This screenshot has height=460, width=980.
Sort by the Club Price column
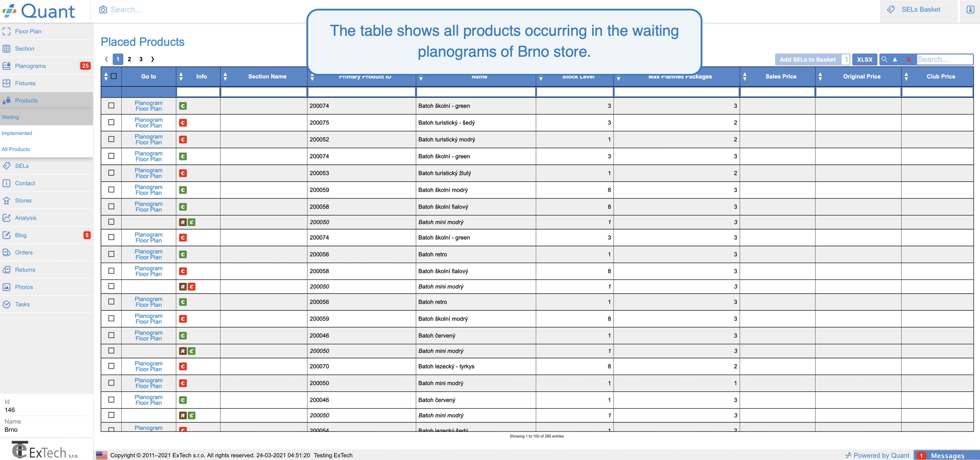(x=906, y=77)
